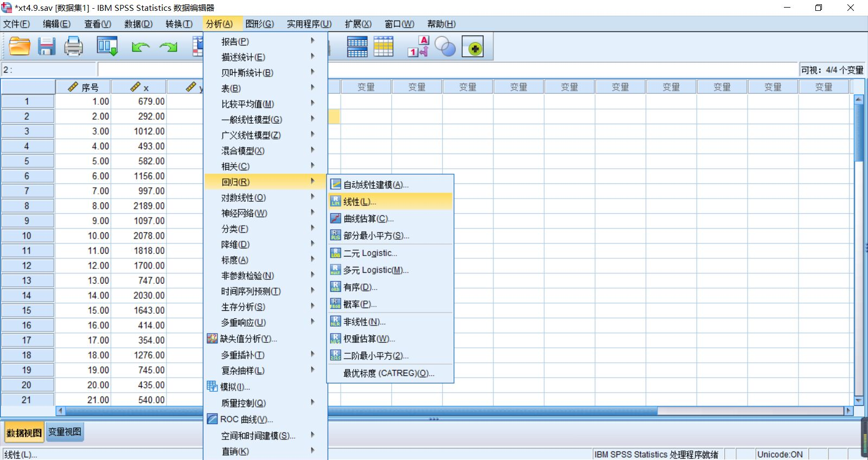Choose 多元 Logistic(M) regression
The width and height of the screenshot is (868, 460).
tap(390, 270)
